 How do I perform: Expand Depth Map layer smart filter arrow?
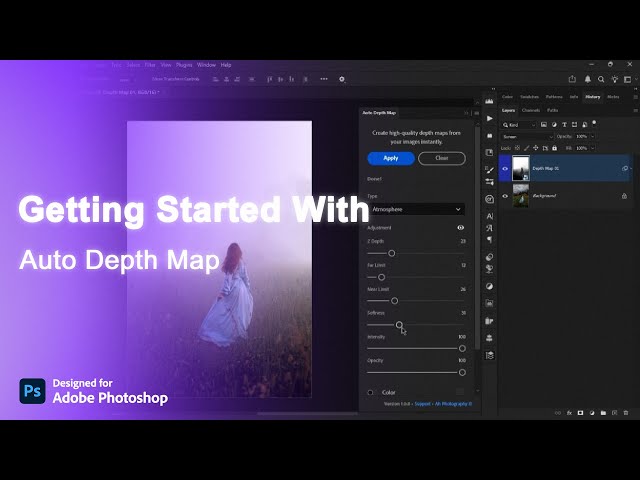(x=631, y=168)
